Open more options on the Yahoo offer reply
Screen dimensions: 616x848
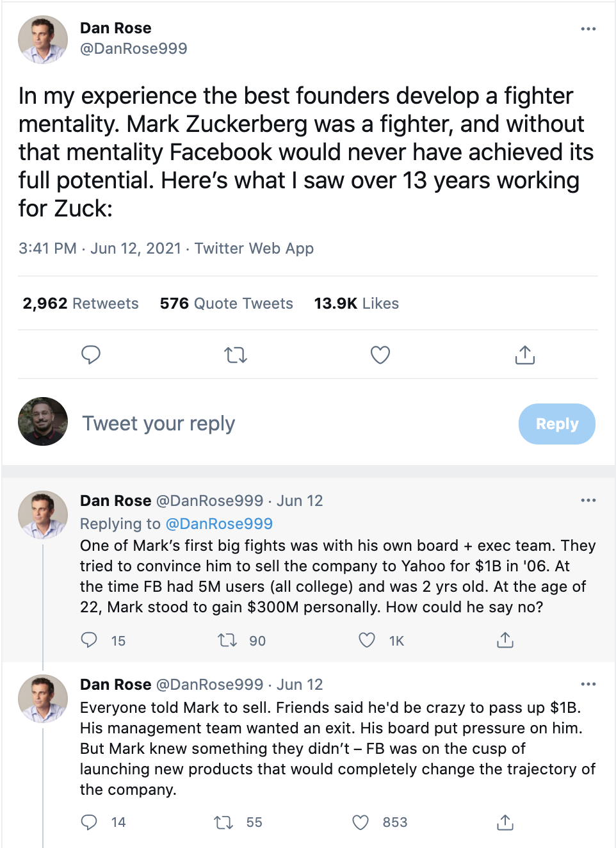click(x=588, y=500)
